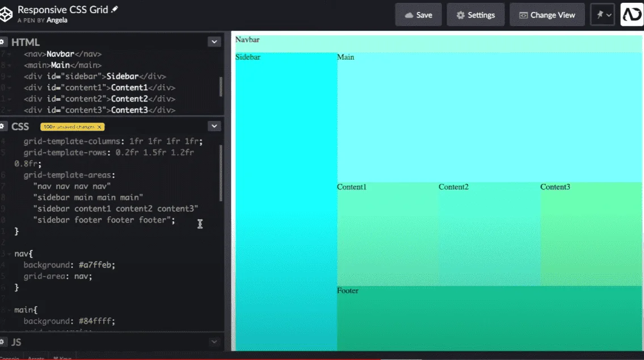Click the Main area in preview
This screenshot has width=644, height=360.
489,117
